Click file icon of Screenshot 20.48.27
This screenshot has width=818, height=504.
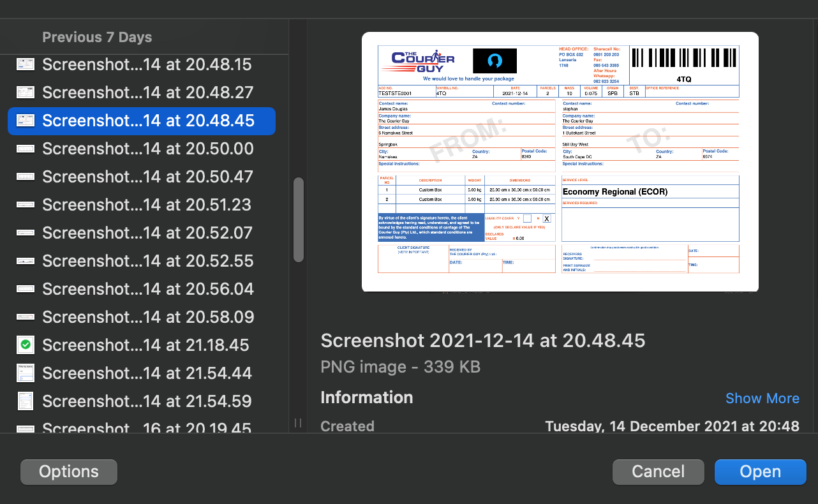click(25, 93)
